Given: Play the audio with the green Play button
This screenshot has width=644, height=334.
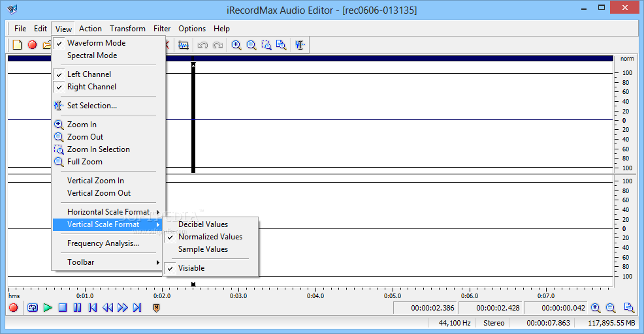Looking at the screenshot, I should [x=48, y=307].
